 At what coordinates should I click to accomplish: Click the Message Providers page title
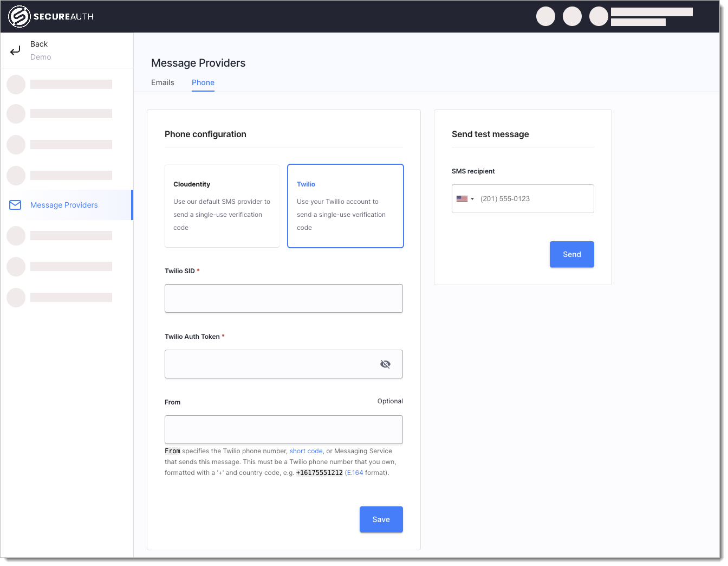(198, 63)
